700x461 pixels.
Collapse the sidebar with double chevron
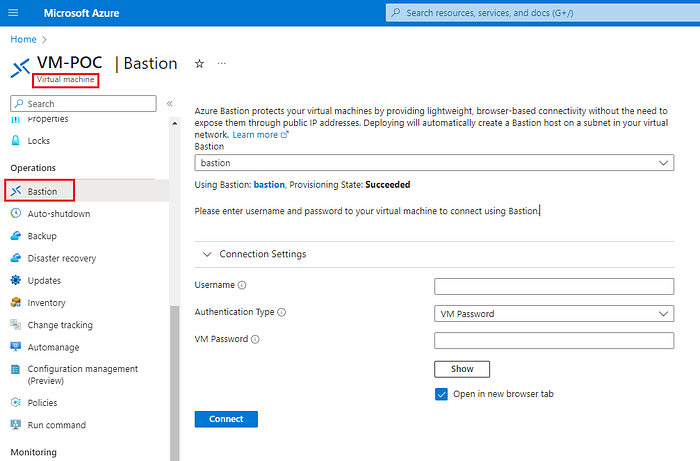[170, 104]
